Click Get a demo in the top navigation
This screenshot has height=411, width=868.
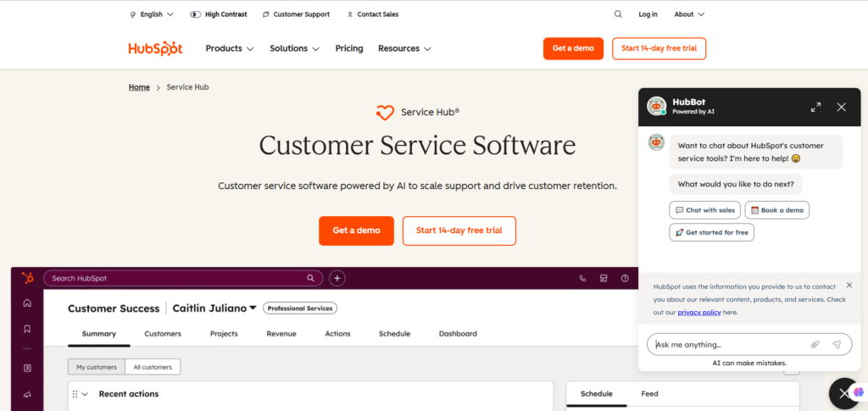coord(574,48)
